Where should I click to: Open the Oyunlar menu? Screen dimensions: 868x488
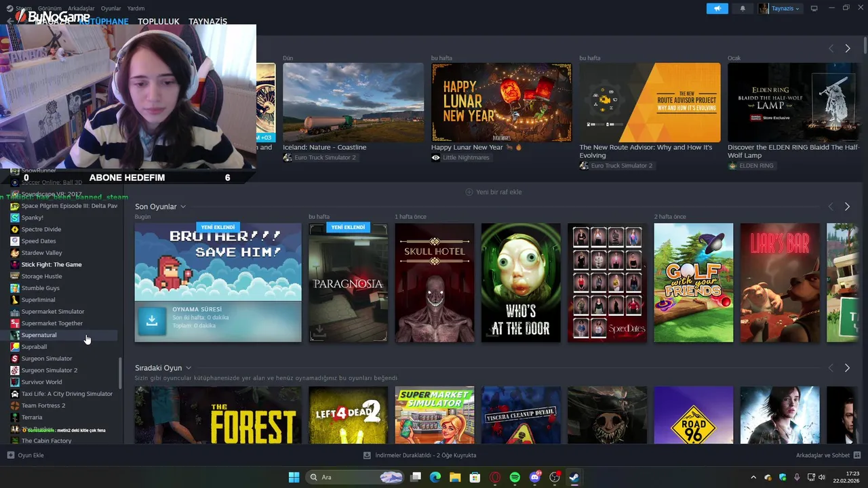coord(111,8)
